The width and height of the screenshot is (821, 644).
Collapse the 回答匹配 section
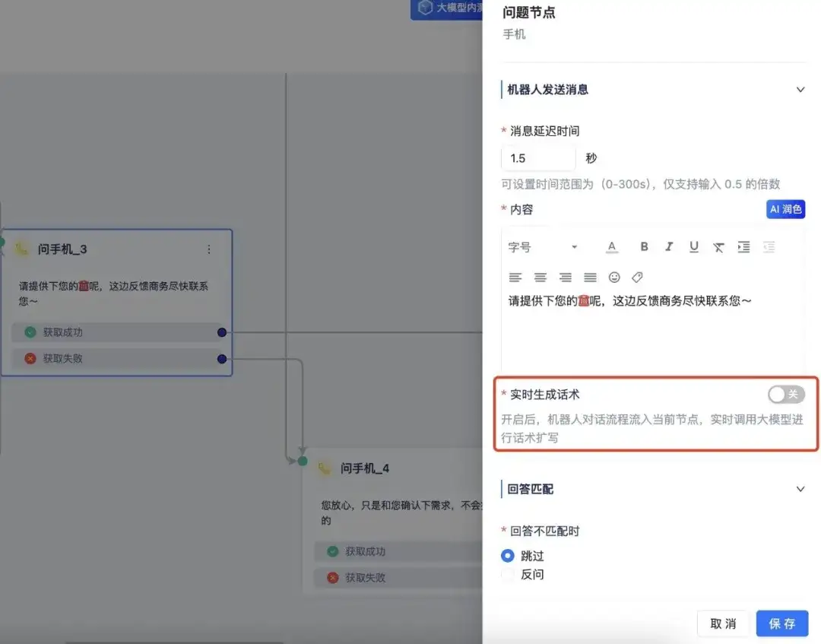coord(800,489)
